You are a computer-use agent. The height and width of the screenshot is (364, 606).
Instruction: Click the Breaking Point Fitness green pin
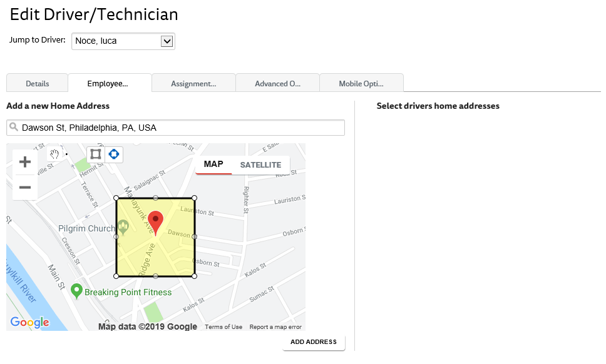[76, 291]
